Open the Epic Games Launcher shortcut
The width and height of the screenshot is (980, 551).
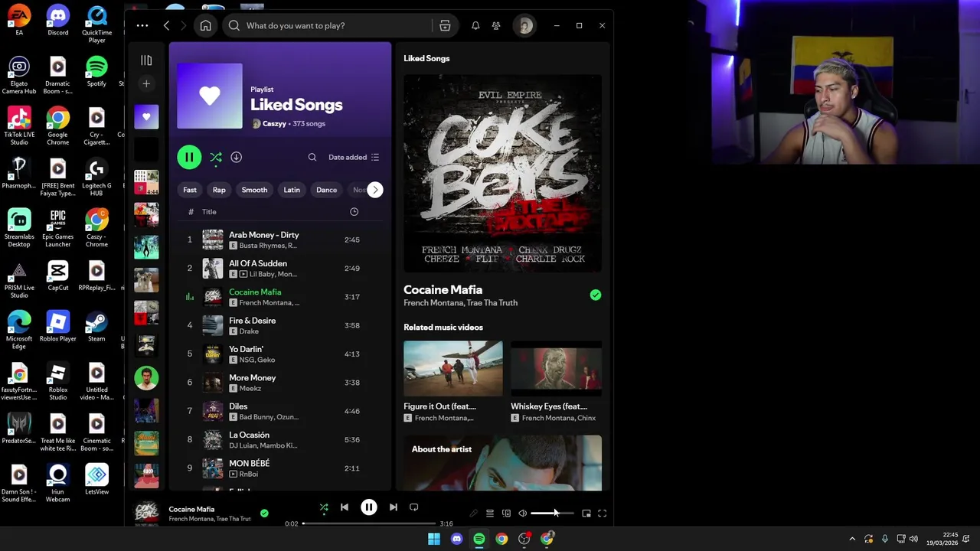(x=57, y=229)
